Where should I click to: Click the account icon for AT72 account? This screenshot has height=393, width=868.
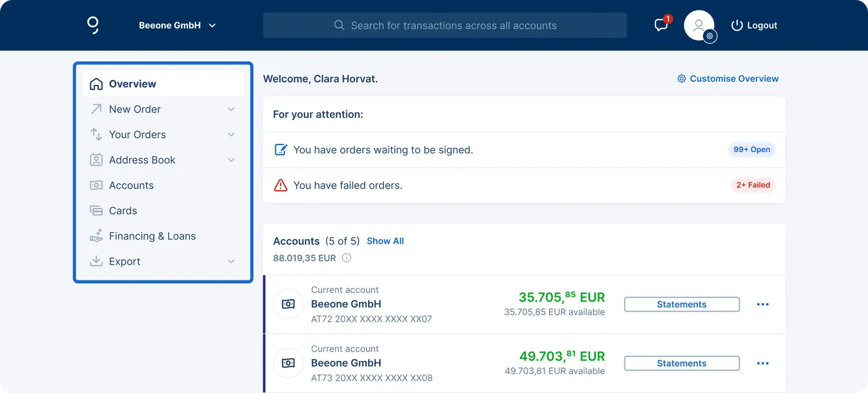pyautogui.click(x=288, y=304)
